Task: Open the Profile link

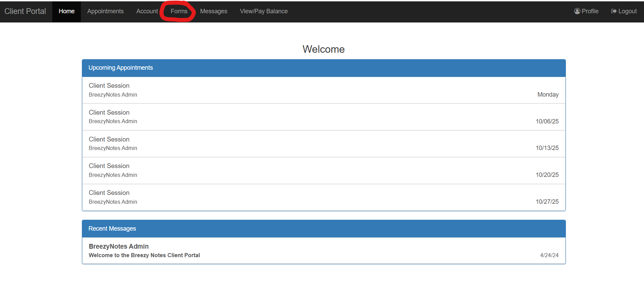Action: (590, 11)
